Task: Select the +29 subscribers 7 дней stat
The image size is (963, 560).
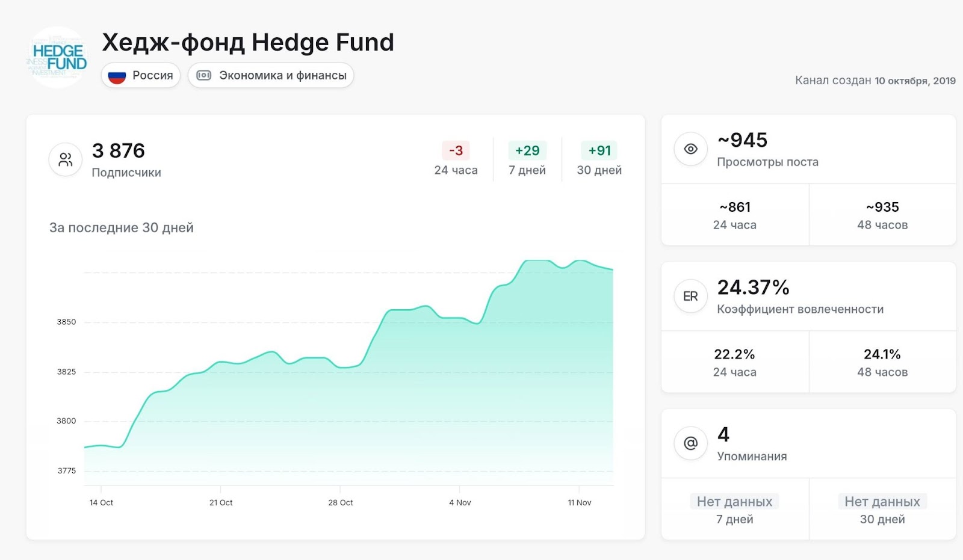Action: click(x=527, y=159)
